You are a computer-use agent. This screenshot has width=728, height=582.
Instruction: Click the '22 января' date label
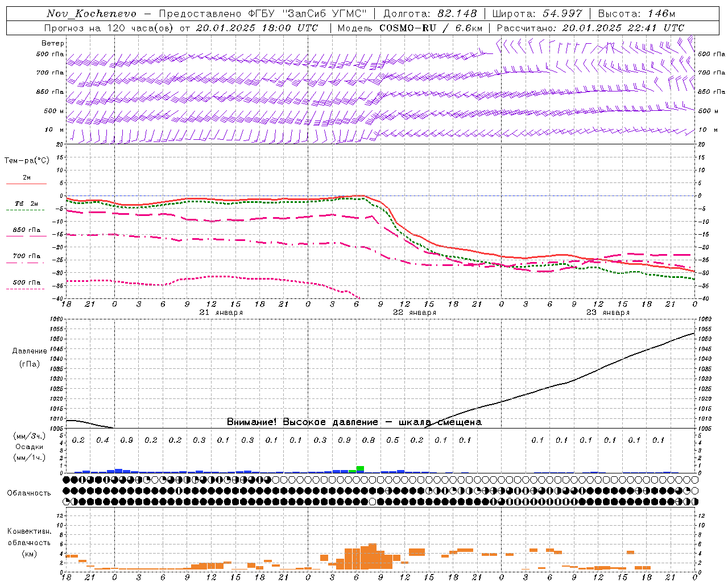[x=415, y=313]
